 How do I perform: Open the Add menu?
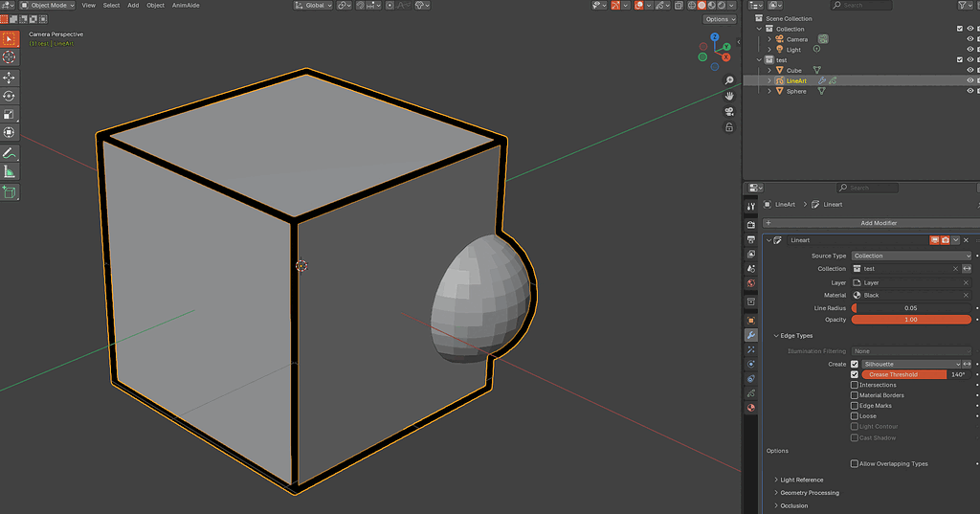133,5
